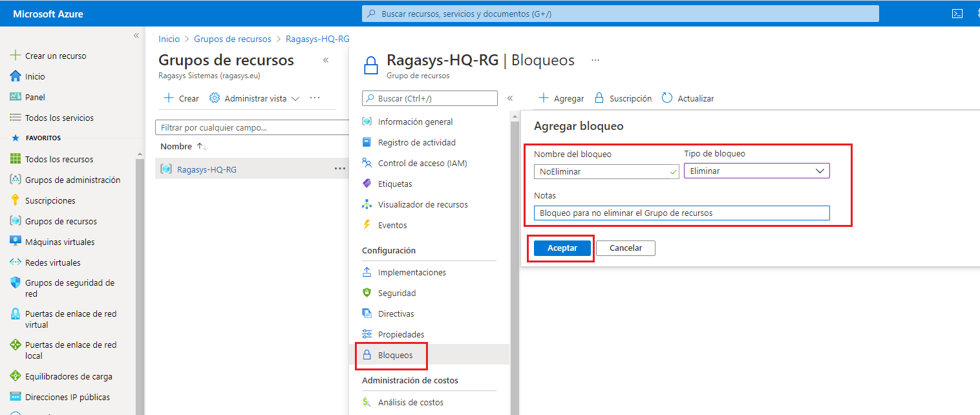Viewport: 980px width, 415px height.
Task: Open Direcciones IP públicas
Action: 60,397
